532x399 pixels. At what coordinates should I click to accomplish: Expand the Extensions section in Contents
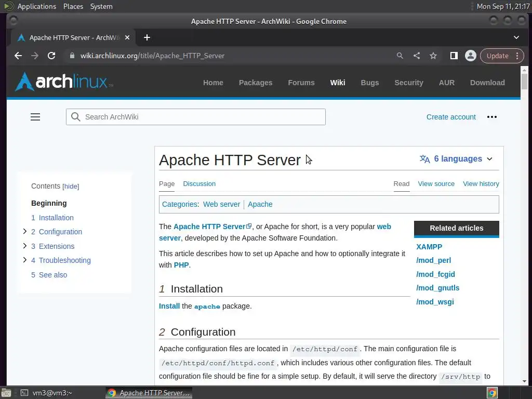point(25,246)
